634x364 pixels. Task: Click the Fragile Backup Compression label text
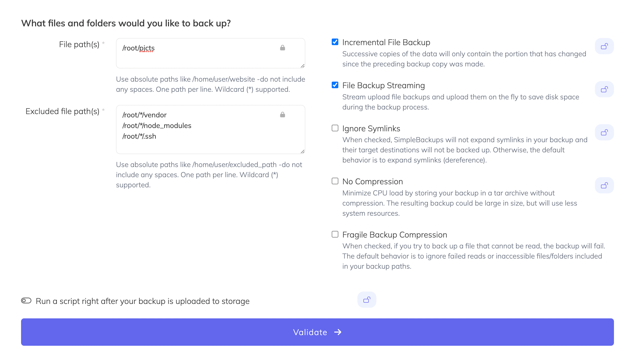click(394, 235)
